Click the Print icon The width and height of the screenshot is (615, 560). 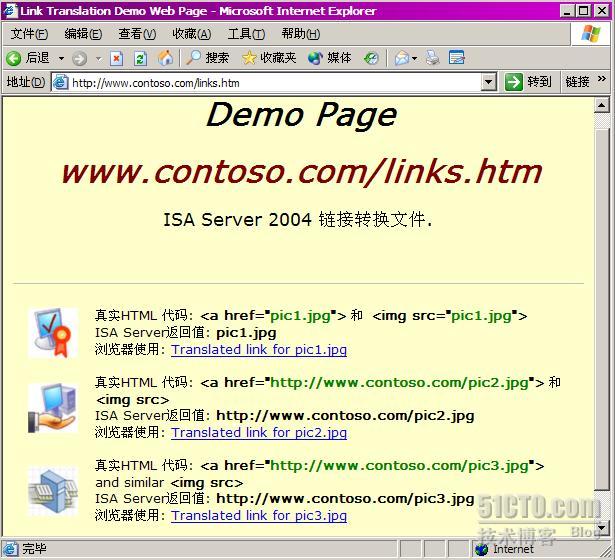[432, 58]
